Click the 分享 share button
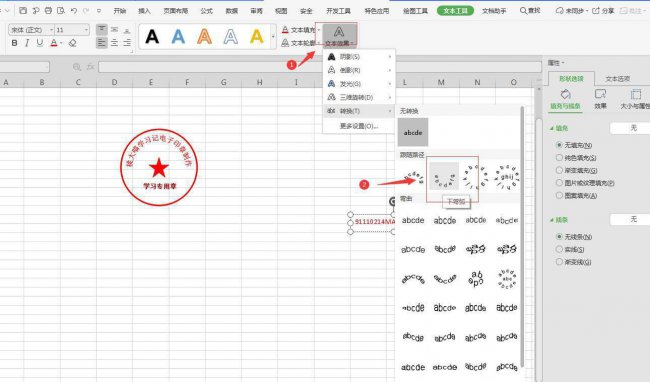The width and height of the screenshot is (650, 382). tap(603, 11)
